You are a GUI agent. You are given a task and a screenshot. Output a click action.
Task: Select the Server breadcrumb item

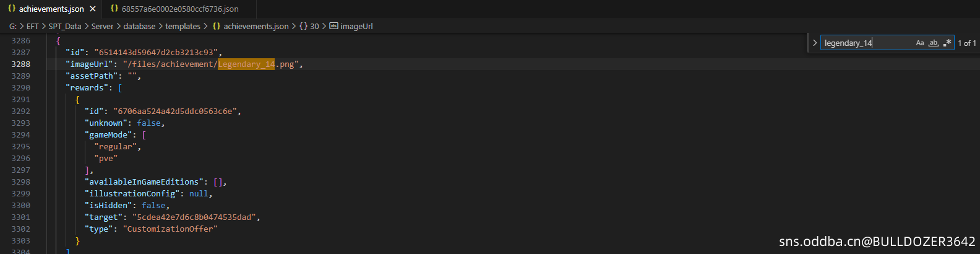pos(103,26)
